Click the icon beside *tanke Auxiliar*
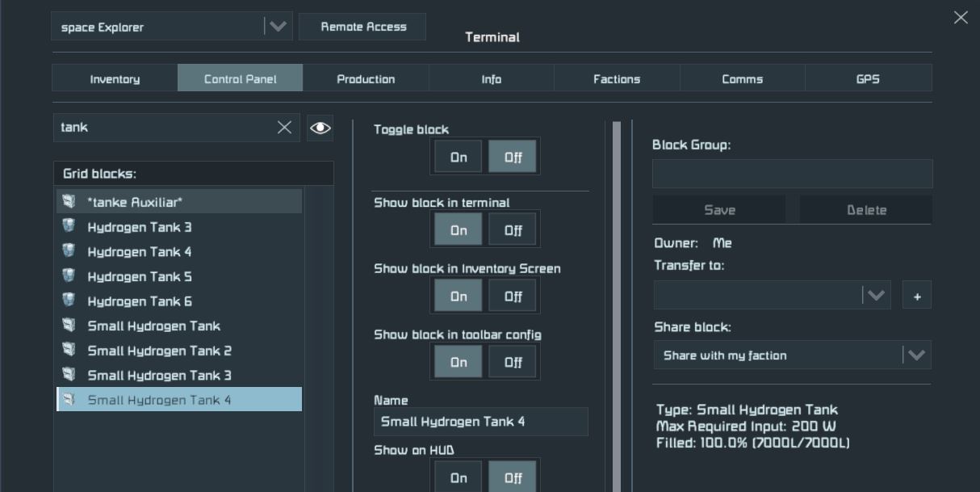980x492 pixels. [x=69, y=202]
